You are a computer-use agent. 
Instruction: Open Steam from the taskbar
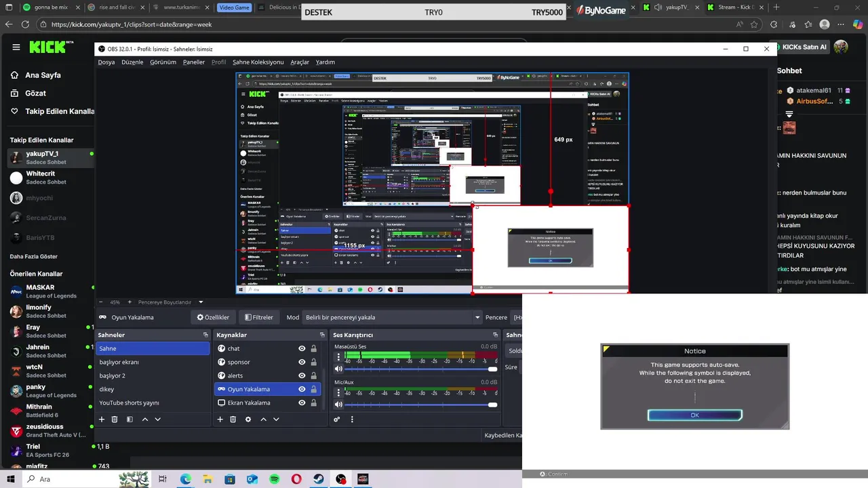pyautogui.click(x=319, y=479)
